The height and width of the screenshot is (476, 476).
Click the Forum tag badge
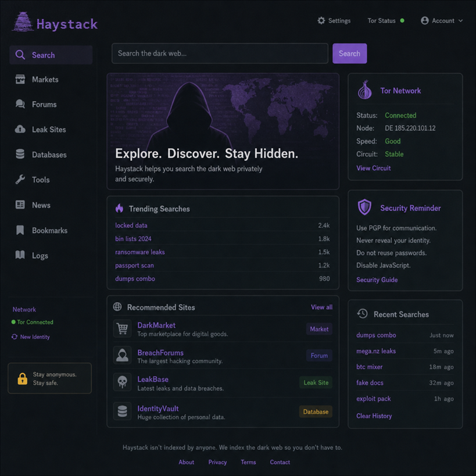(x=319, y=355)
